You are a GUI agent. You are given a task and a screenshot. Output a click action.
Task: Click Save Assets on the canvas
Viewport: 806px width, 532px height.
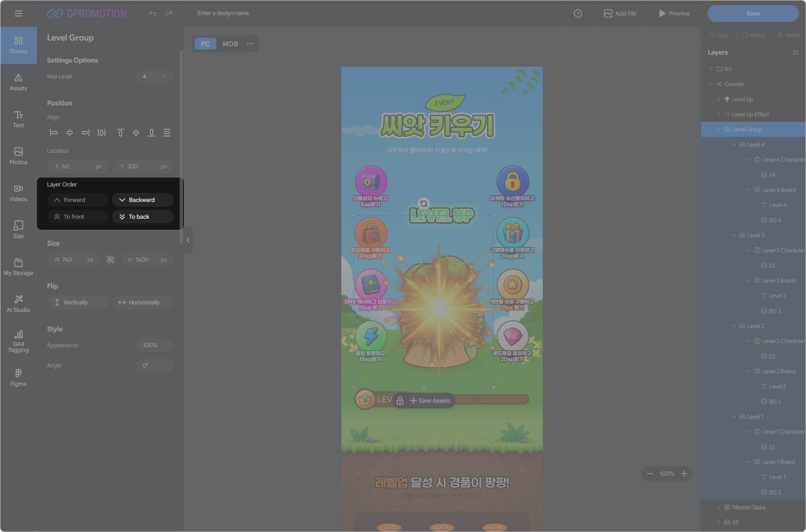click(x=430, y=401)
